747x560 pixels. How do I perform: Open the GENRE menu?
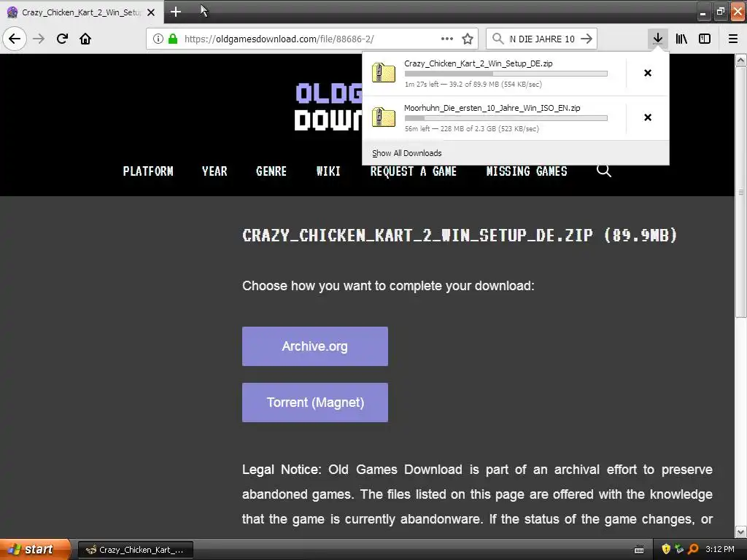tap(271, 171)
